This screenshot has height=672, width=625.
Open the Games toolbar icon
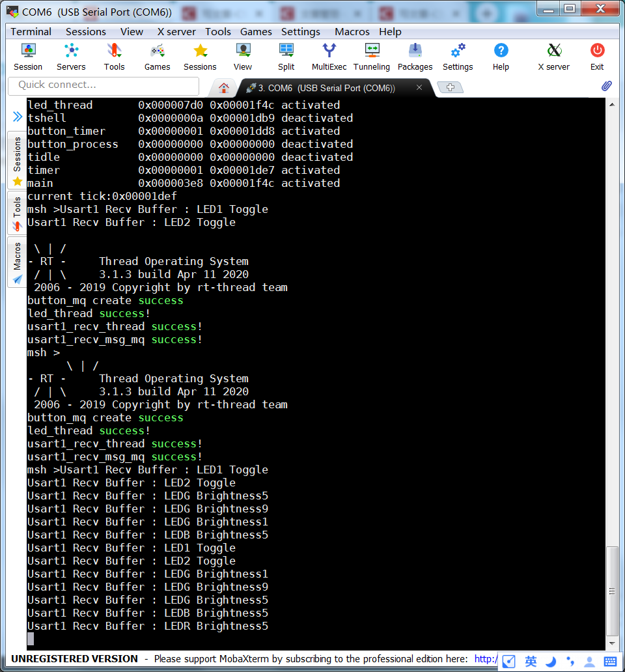[x=157, y=57]
